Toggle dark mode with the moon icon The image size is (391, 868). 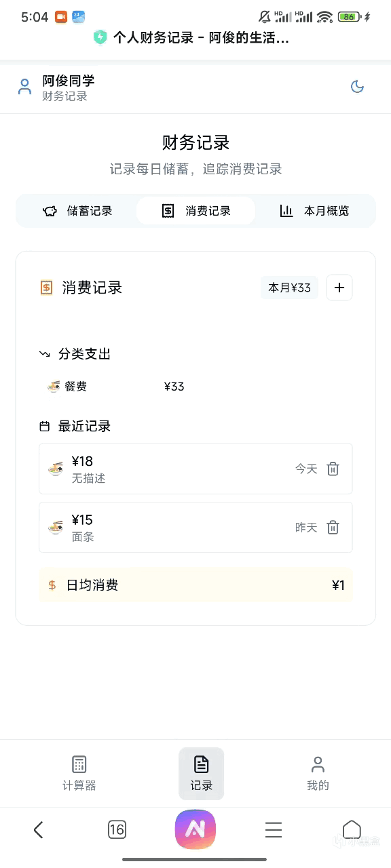[357, 87]
